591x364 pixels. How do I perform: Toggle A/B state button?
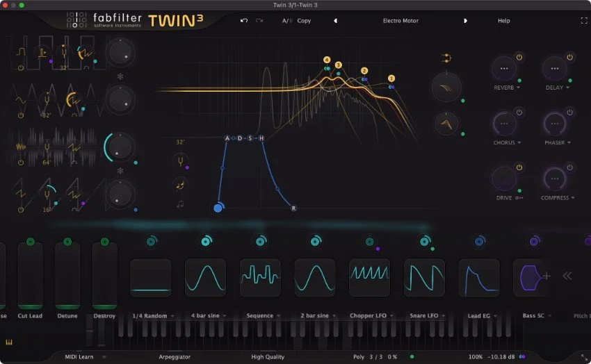287,21
